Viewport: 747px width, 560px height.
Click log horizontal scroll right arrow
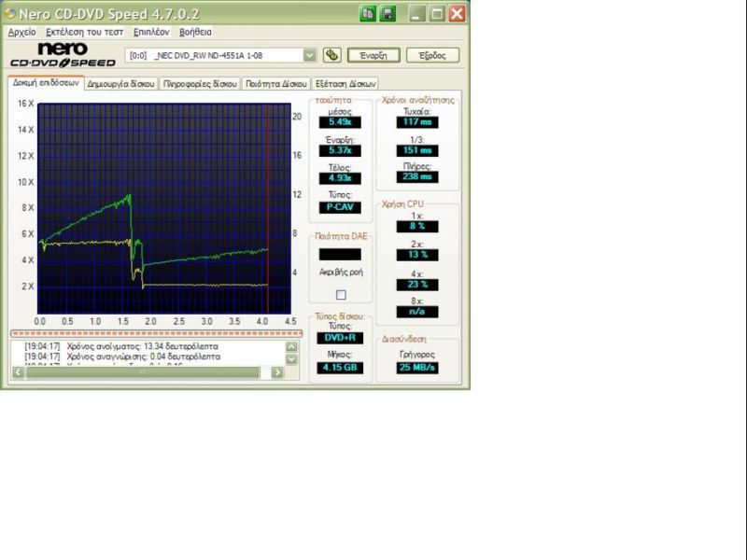(x=277, y=372)
